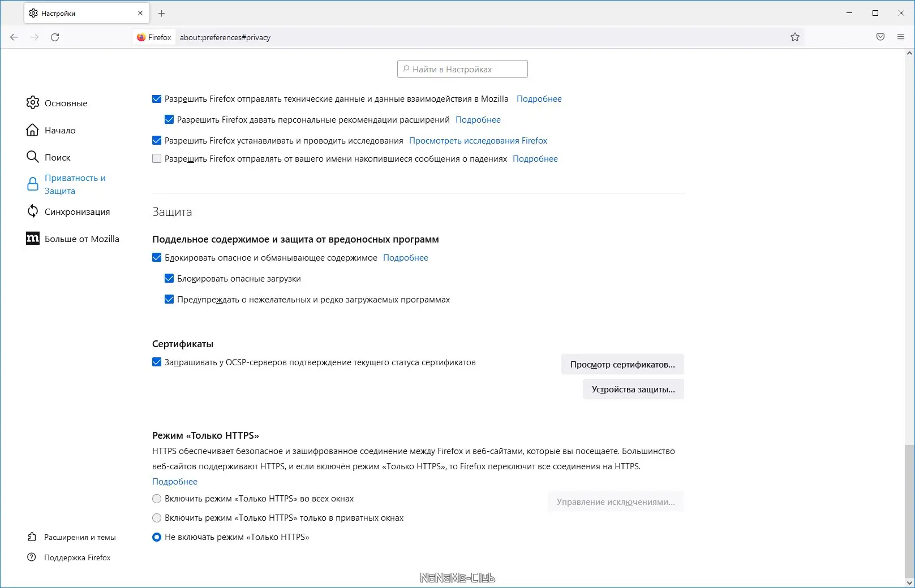Screen dimensions: 915x588
Task: Click the Найти в Настройках search field
Action: point(462,68)
